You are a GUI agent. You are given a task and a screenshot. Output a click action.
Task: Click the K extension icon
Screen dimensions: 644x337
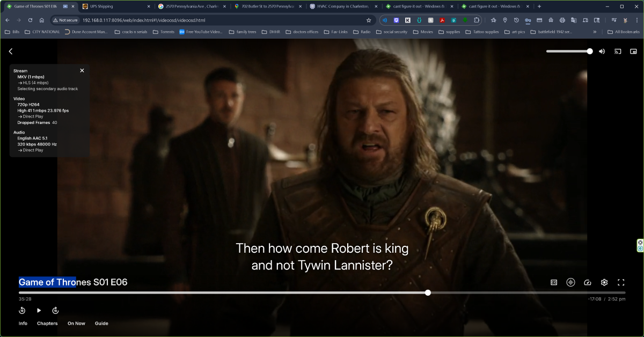tap(408, 20)
